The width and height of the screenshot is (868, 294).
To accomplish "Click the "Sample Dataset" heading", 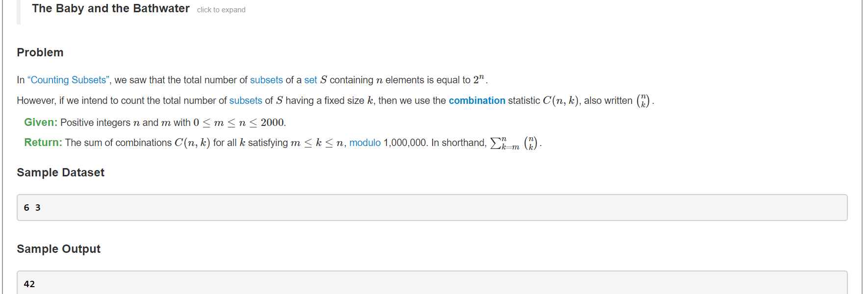I will click(60, 172).
